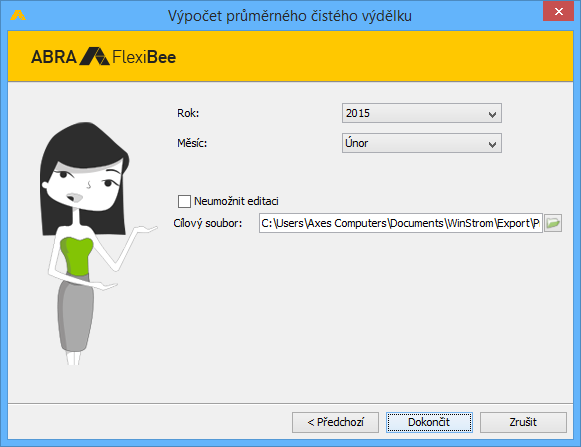Open the folder browse icon for target file
This screenshot has width=581, height=447.
[x=553, y=223]
